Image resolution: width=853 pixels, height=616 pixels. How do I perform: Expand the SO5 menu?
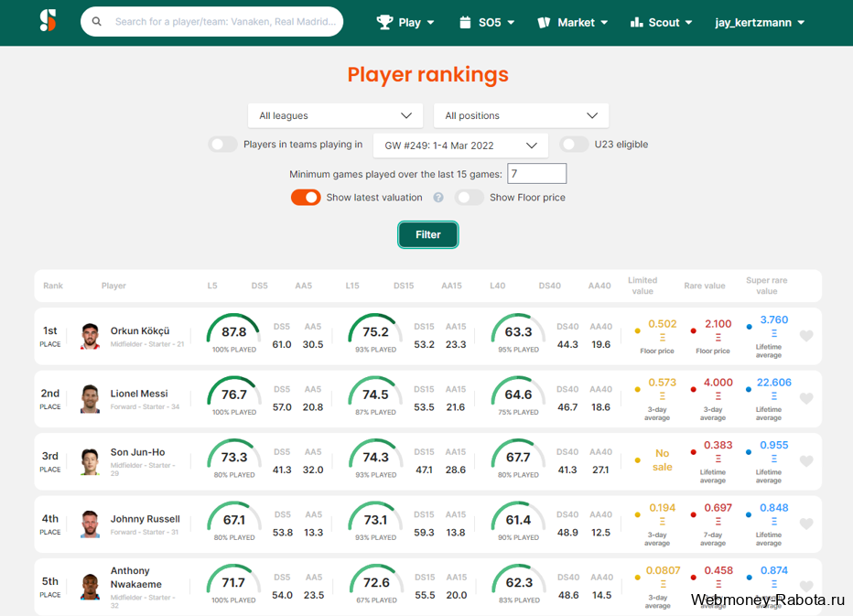pyautogui.click(x=487, y=22)
